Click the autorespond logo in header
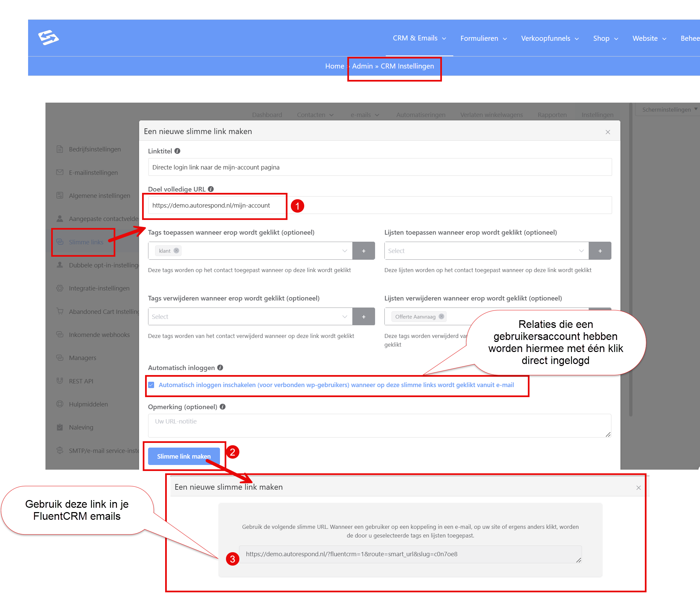 click(x=48, y=37)
